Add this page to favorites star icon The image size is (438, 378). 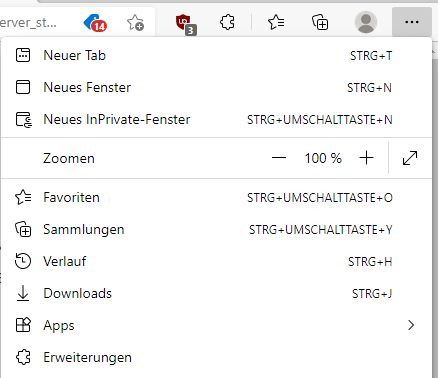point(135,23)
